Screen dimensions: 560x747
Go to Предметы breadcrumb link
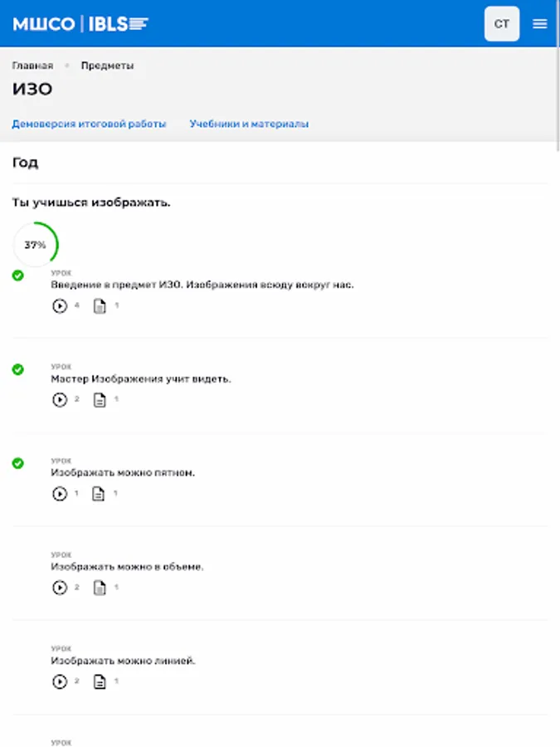click(107, 66)
